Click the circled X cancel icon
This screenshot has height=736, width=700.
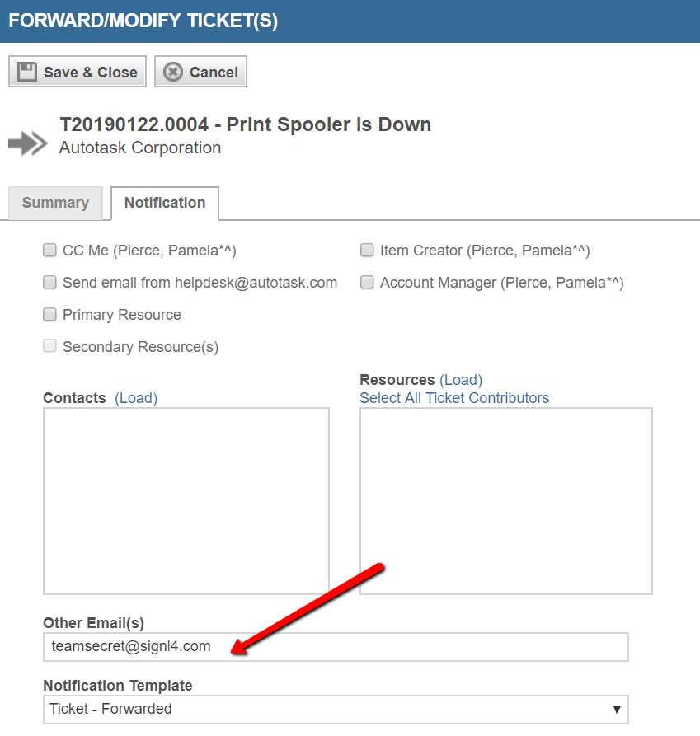pos(173,72)
